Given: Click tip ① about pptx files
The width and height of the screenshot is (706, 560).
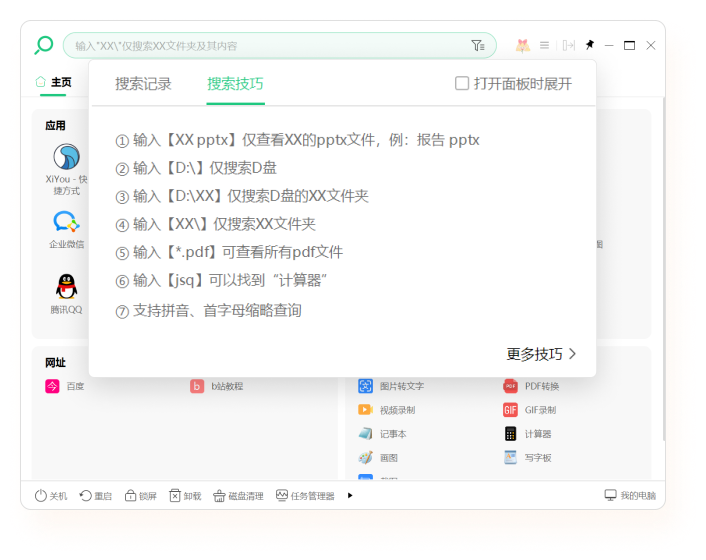Looking at the screenshot, I should point(297,140).
